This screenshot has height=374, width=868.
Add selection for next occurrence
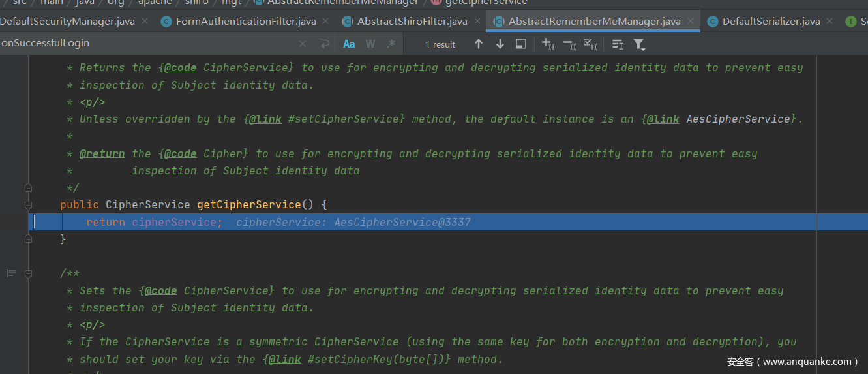[548, 44]
